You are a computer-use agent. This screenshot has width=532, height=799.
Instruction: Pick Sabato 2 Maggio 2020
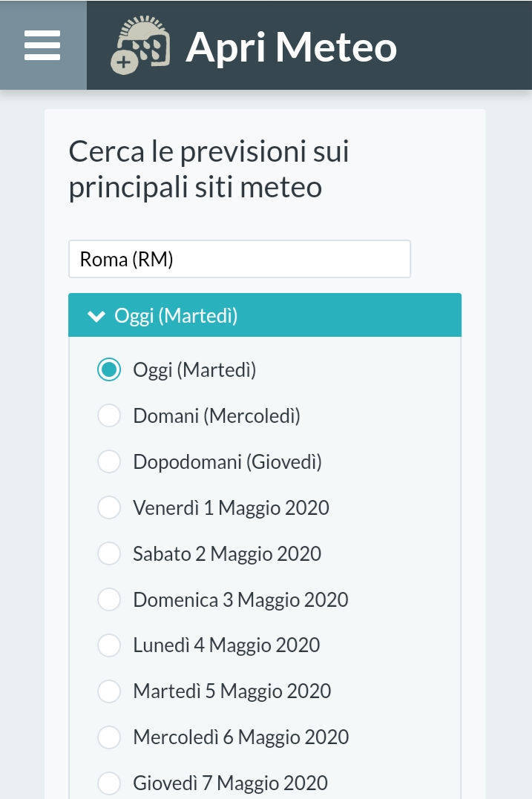(109, 553)
